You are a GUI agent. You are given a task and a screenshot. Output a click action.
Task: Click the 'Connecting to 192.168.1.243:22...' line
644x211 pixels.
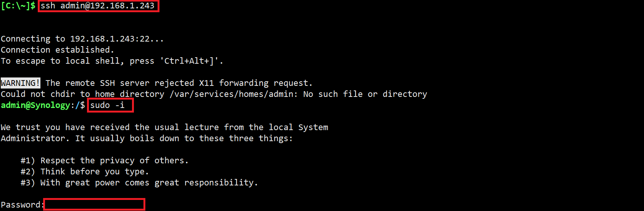click(82, 39)
